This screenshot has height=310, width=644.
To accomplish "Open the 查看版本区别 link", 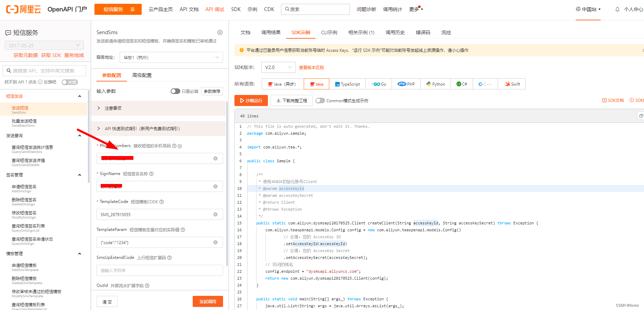I will click(311, 67).
